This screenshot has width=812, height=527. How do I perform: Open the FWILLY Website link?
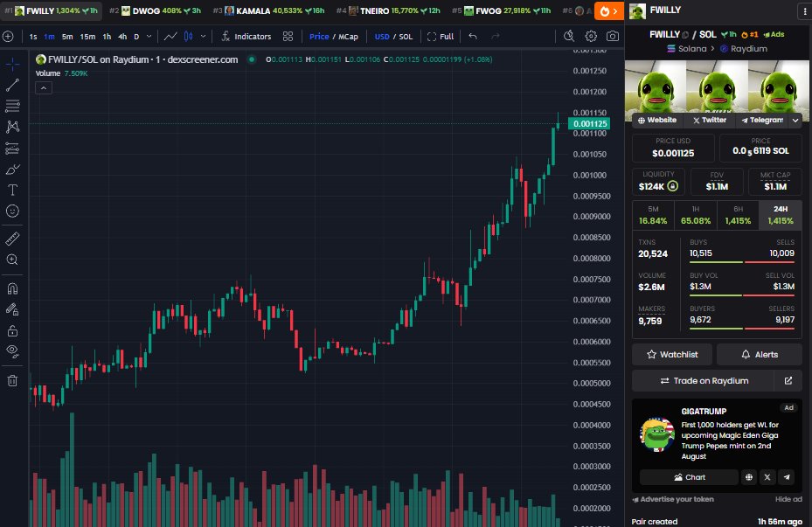tap(656, 120)
